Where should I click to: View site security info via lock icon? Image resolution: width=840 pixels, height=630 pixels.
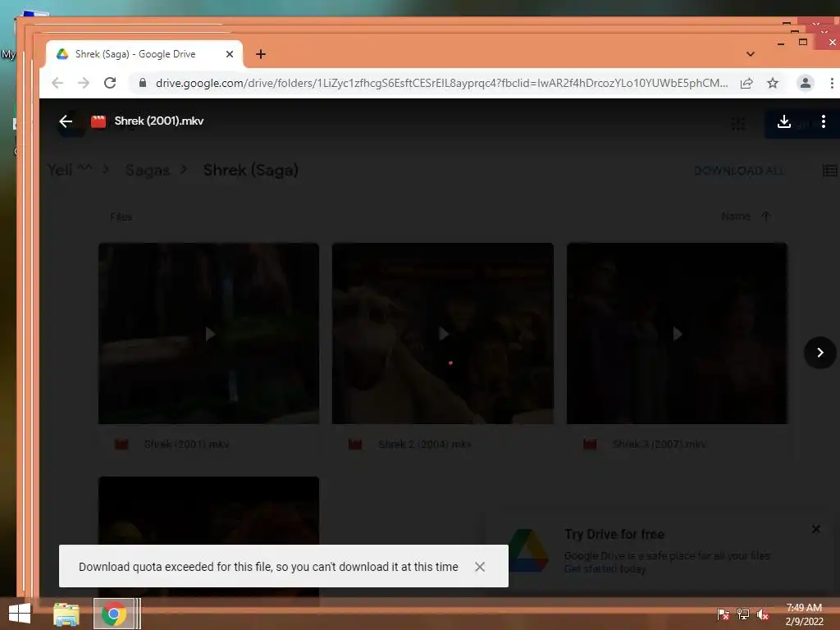click(143, 83)
